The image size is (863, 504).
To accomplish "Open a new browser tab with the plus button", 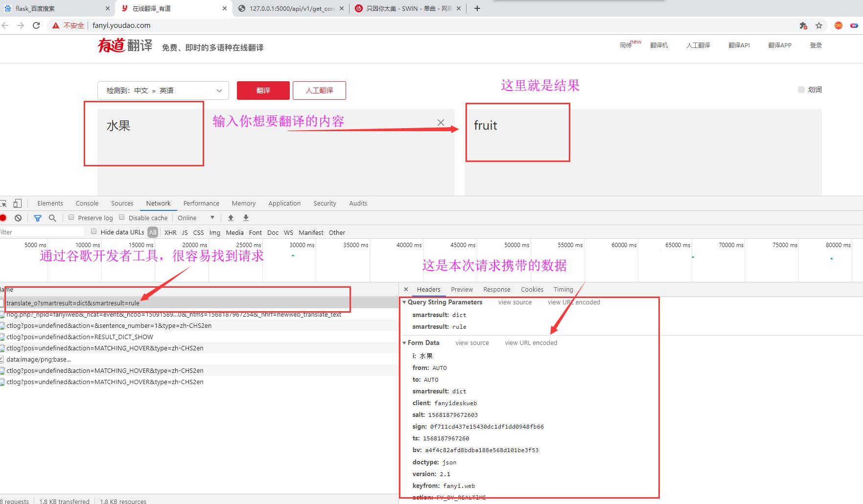I will (477, 8).
